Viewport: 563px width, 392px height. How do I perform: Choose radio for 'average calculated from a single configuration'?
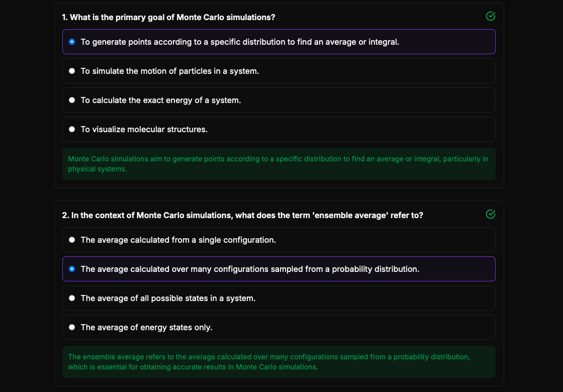[x=72, y=240]
